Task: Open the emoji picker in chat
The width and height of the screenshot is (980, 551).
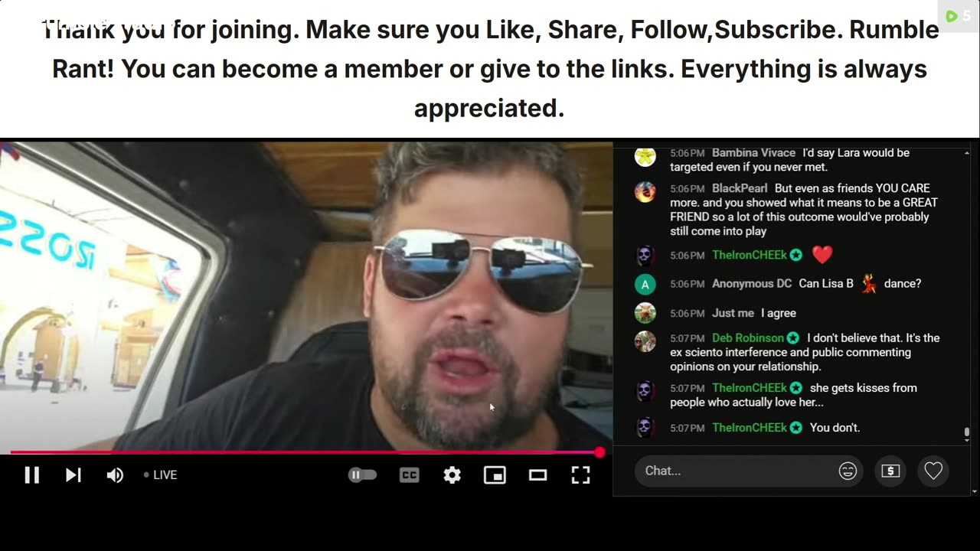Action: [848, 471]
